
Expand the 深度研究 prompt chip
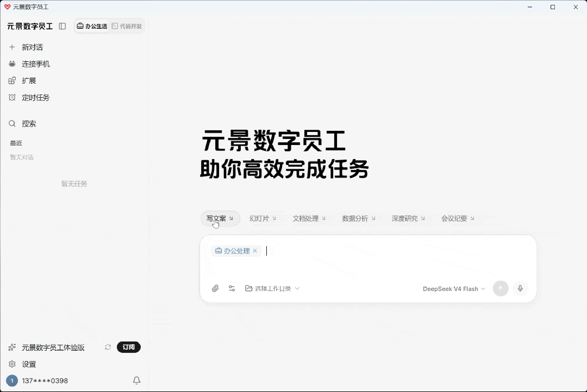(x=408, y=218)
